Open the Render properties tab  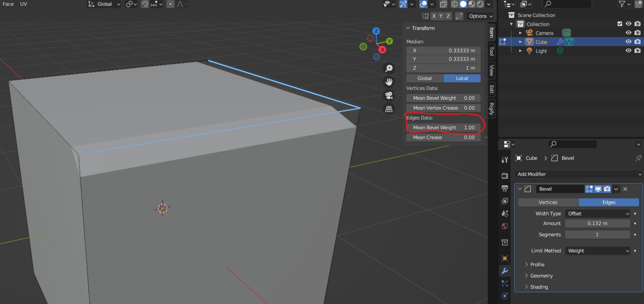pyautogui.click(x=504, y=176)
